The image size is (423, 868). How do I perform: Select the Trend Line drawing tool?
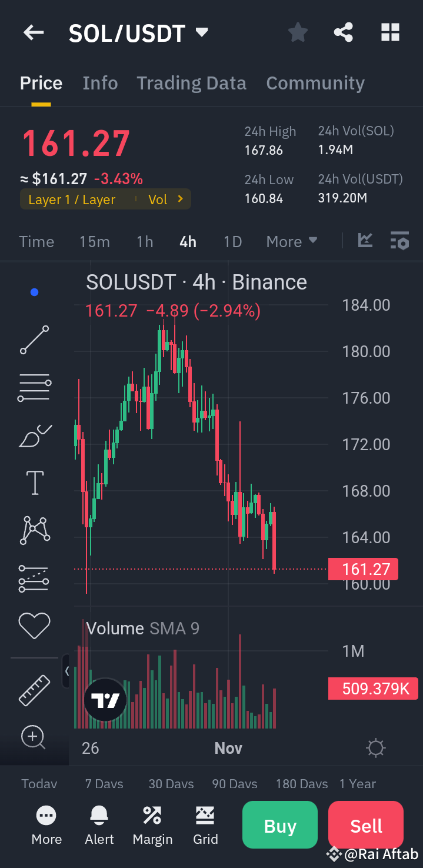click(34, 340)
